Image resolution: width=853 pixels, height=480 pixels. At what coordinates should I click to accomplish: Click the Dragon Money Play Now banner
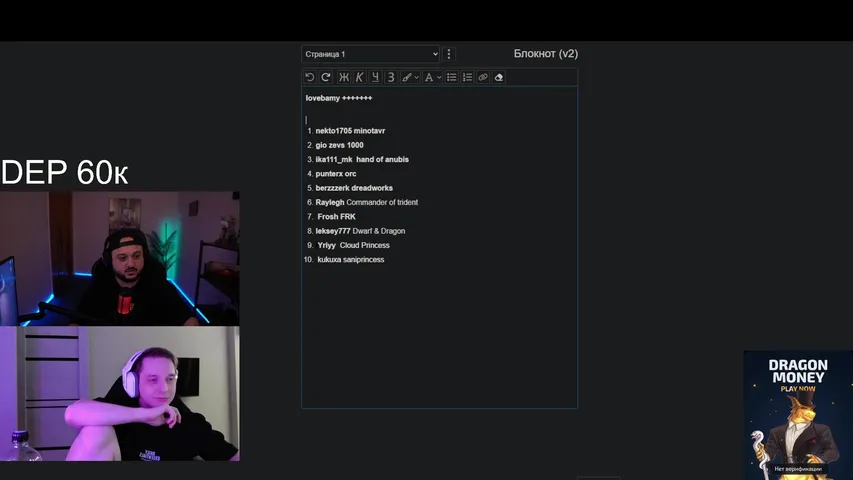798,412
